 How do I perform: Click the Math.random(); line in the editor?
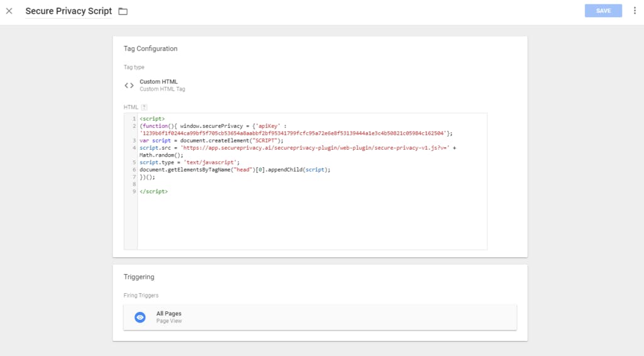pyautogui.click(x=162, y=155)
